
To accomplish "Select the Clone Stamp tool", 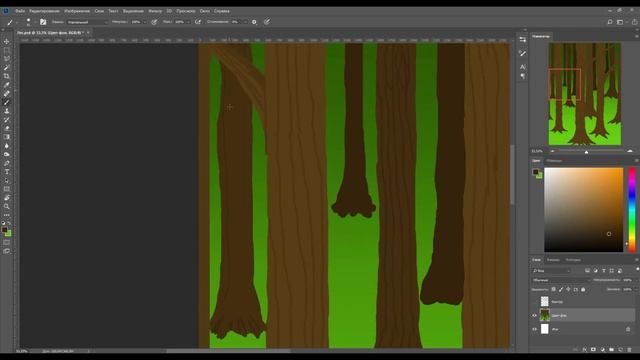I will click(x=7, y=111).
